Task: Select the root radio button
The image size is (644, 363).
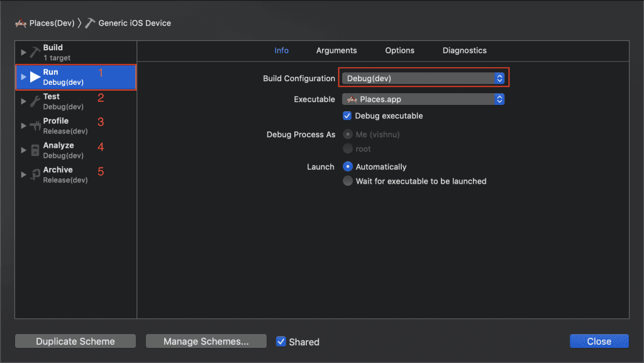Action: 348,148
